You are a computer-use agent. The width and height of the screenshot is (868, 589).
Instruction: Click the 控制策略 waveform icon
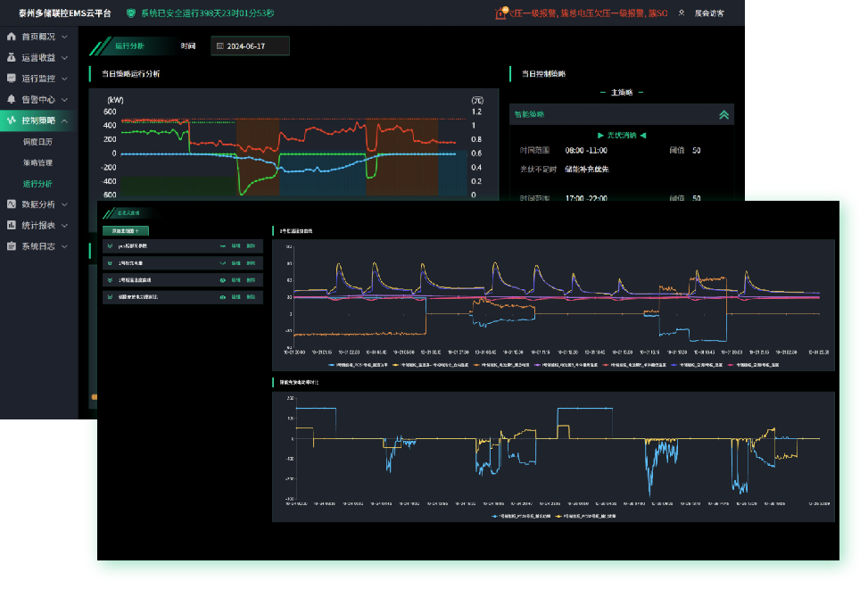tap(11, 120)
